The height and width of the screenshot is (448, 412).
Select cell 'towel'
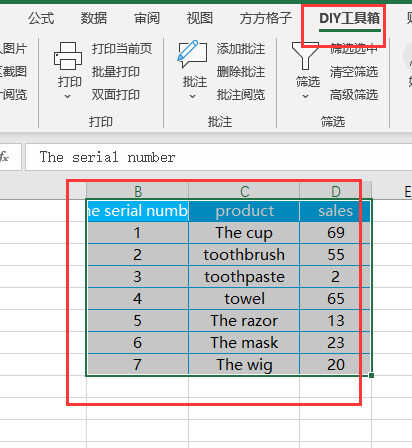[x=244, y=299]
